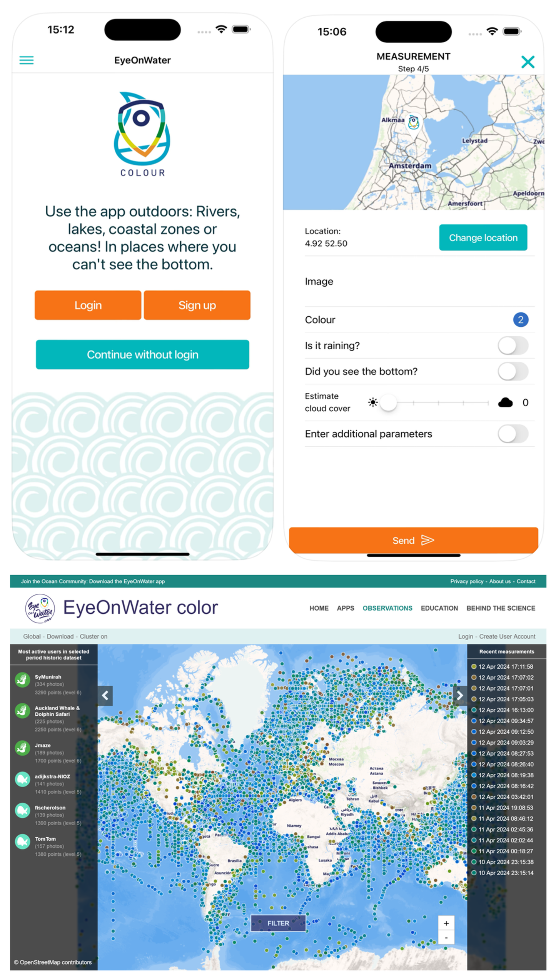This screenshot has height=980, width=556.
Task: Turn on 'Enter additional parameters' toggle
Action: (513, 434)
